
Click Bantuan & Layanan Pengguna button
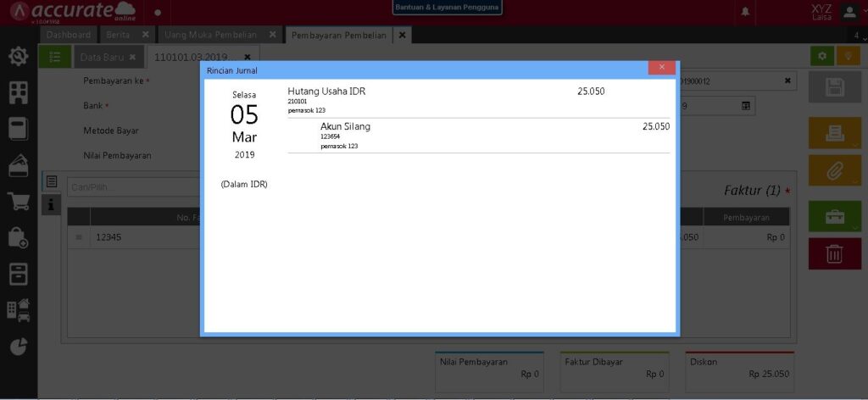tap(448, 8)
